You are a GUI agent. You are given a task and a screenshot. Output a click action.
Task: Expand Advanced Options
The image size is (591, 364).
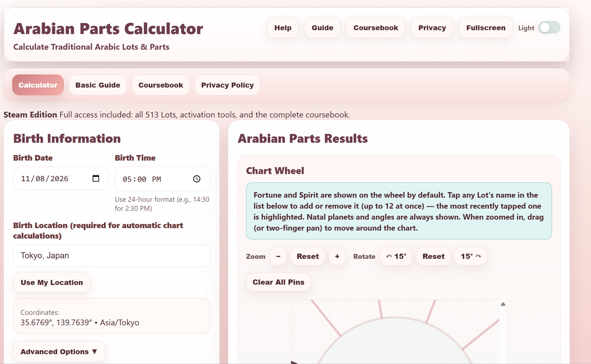[x=59, y=352]
